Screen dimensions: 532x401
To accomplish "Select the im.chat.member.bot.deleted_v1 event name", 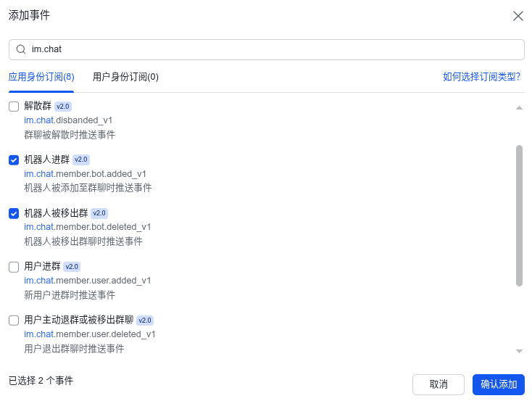I will [x=87, y=227].
